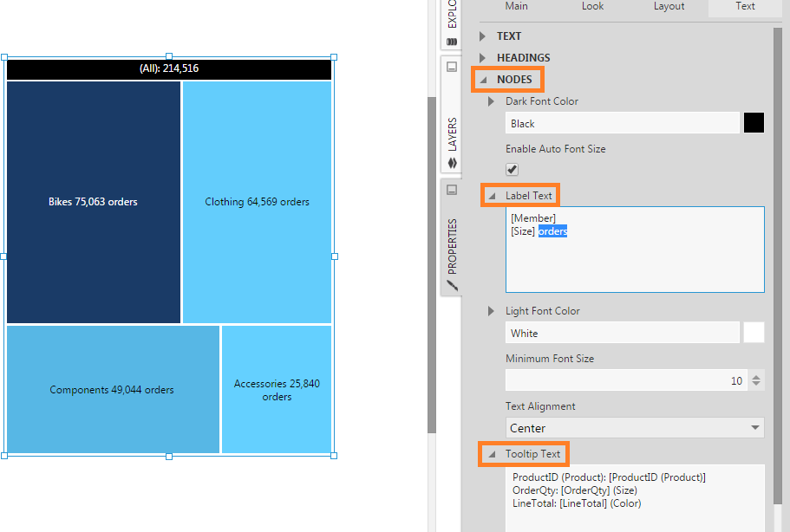The image size is (790, 532).
Task: Increase Minimum Font Size with the stepper
Action: pyautogui.click(x=755, y=375)
